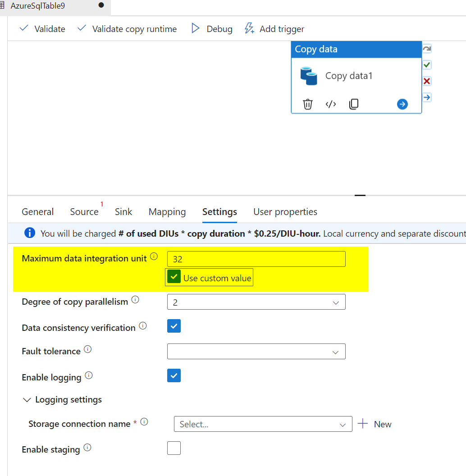Viewport: 466px width, 476px height.
Task: Clone the Copy data1 activity
Action: 354,104
